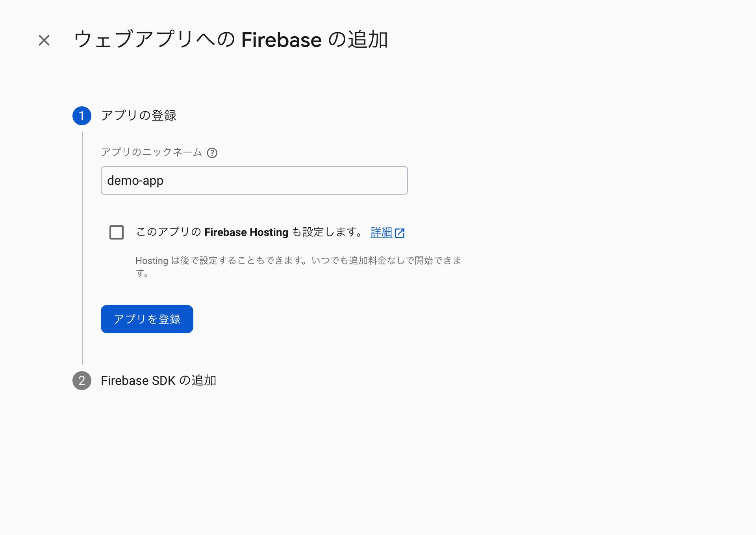Click the help icon beside アプリのニックネーム
756x535 pixels.
212,153
